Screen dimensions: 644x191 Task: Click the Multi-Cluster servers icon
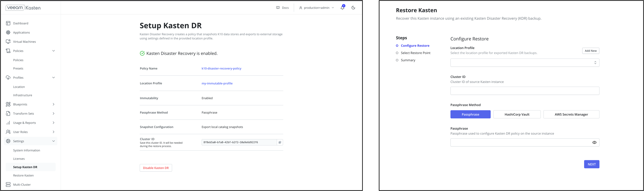pos(8,185)
